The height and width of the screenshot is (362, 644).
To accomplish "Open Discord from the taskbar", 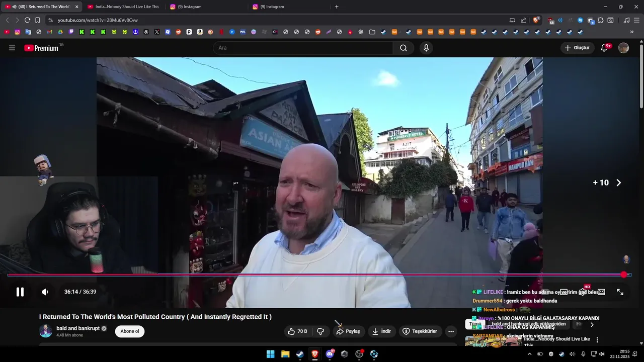I will click(330, 354).
